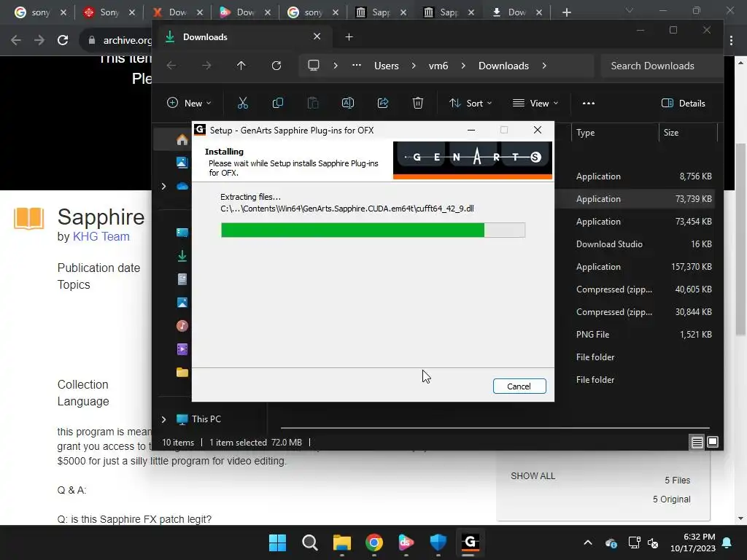Click the Downloads arrow icon in sidebar
Viewport: 747px width, 560px height.
point(182,256)
